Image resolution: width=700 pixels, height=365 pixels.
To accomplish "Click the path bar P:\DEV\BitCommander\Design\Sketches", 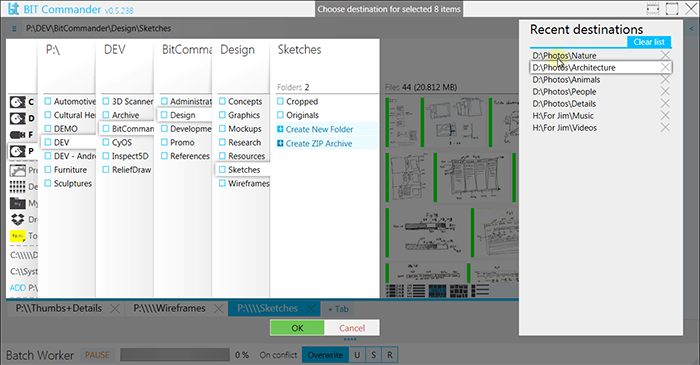I will [x=98, y=29].
